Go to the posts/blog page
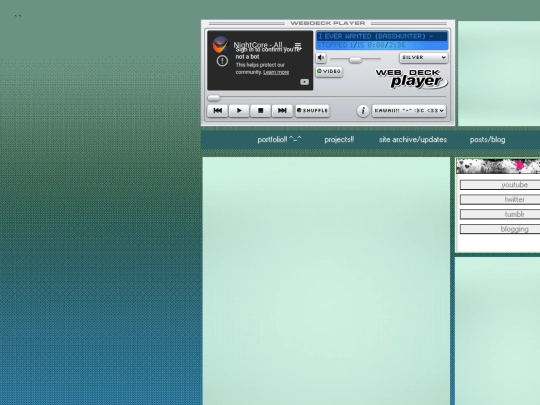The height and width of the screenshot is (405, 540). point(487,139)
